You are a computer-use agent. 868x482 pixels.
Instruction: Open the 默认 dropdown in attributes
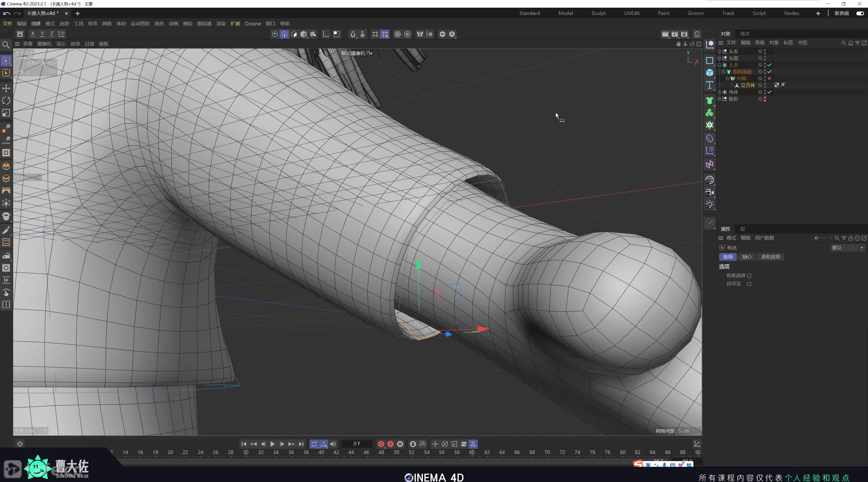847,248
